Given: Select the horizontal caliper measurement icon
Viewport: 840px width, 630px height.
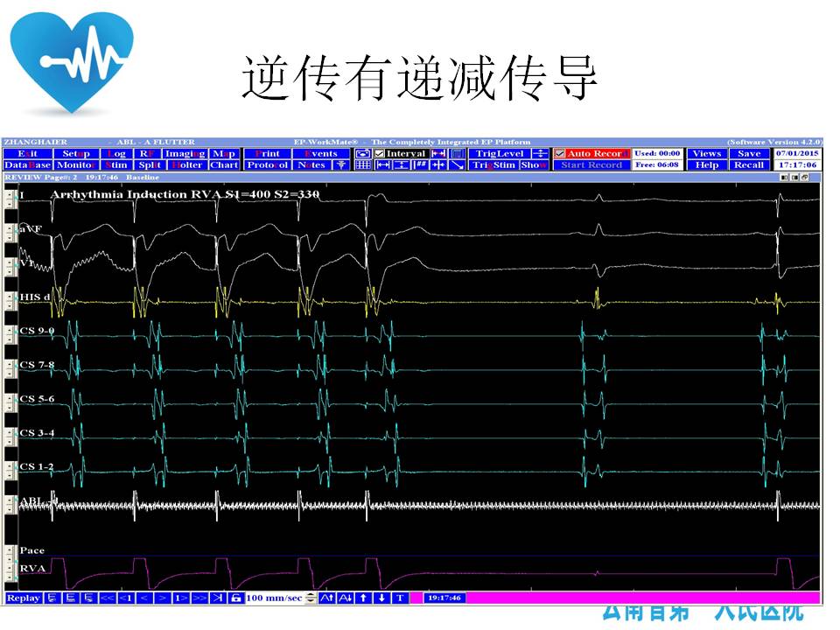Looking at the screenshot, I should coord(382,165).
